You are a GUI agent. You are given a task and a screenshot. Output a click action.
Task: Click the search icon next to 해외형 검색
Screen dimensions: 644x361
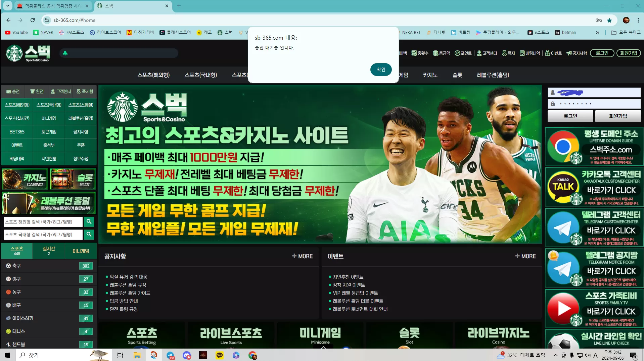pyautogui.click(x=89, y=222)
